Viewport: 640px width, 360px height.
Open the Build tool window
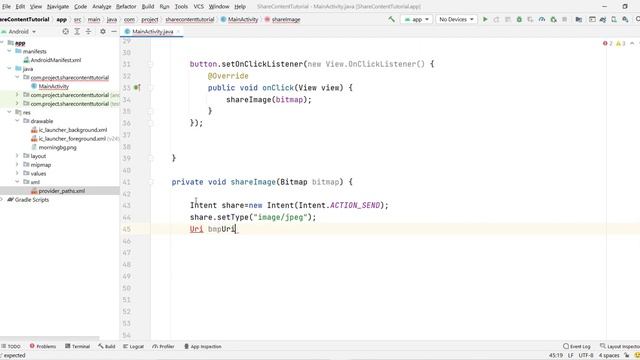click(107, 346)
